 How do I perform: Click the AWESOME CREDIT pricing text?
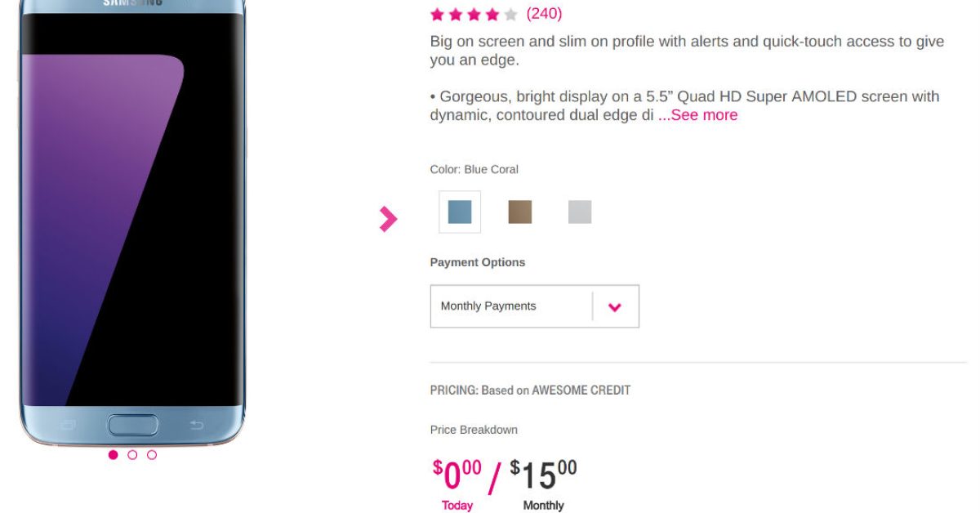pyautogui.click(x=581, y=390)
